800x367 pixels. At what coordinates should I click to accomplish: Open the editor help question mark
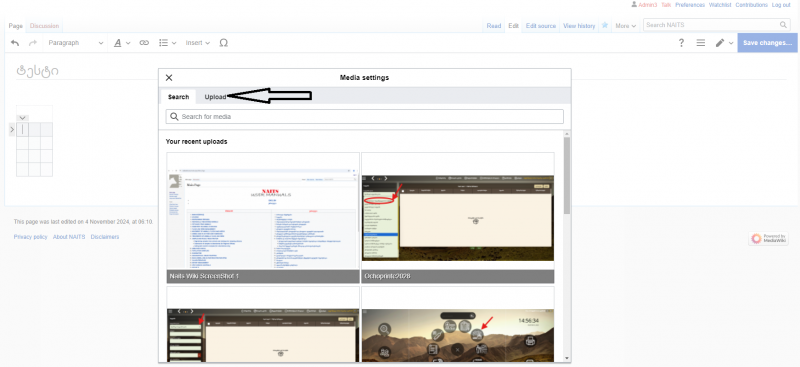(681, 43)
